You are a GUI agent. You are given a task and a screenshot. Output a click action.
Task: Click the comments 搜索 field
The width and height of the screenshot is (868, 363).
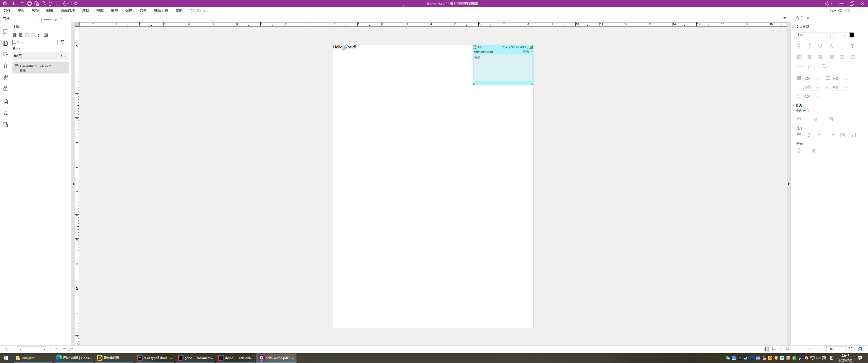(x=35, y=42)
